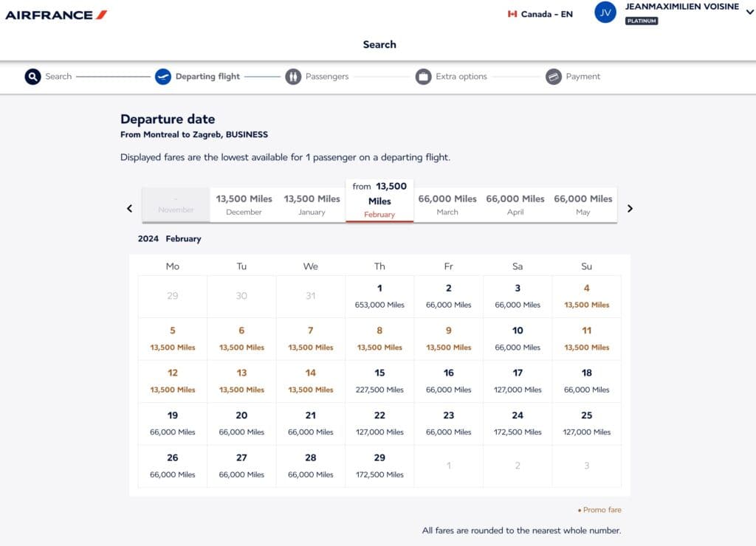Show previous months with left arrow
Screen dimensions: 756x546
point(130,209)
